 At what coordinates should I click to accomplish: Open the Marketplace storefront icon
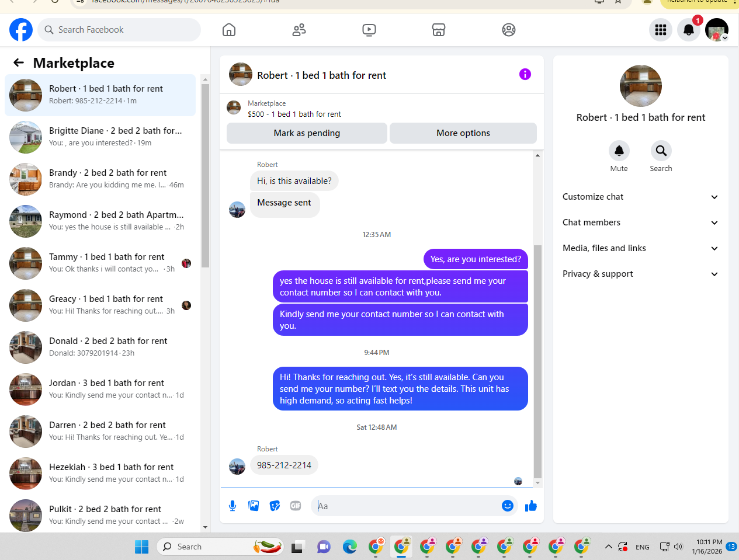(439, 30)
